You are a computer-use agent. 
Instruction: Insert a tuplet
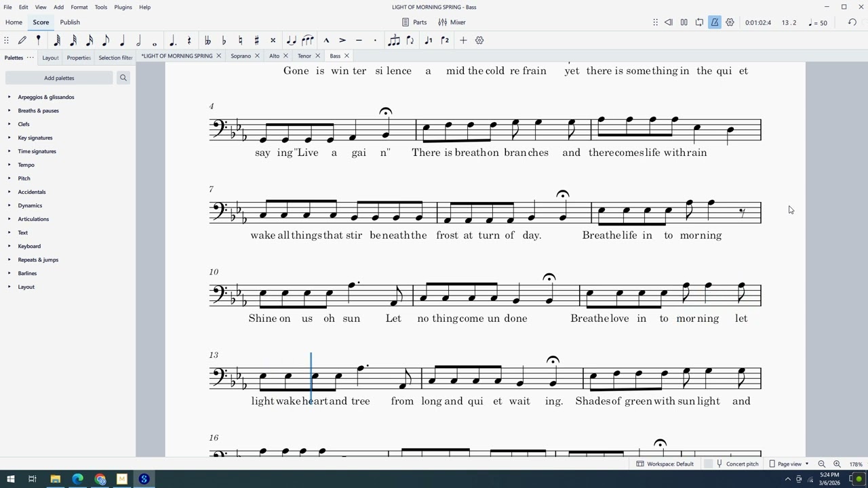tap(394, 41)
